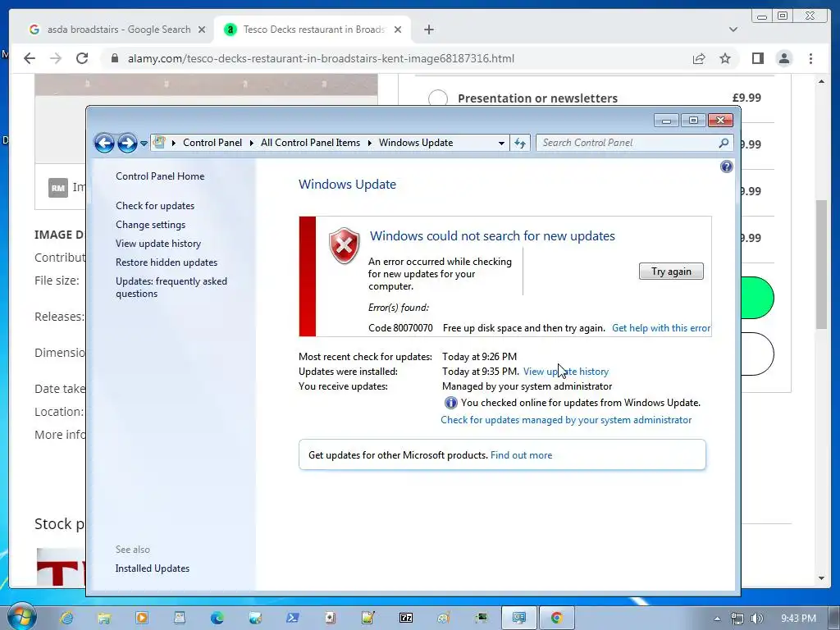Open Internet Explorer from taskbar
Viewport: 840px width, 630px height.
(x=67, y=618)
